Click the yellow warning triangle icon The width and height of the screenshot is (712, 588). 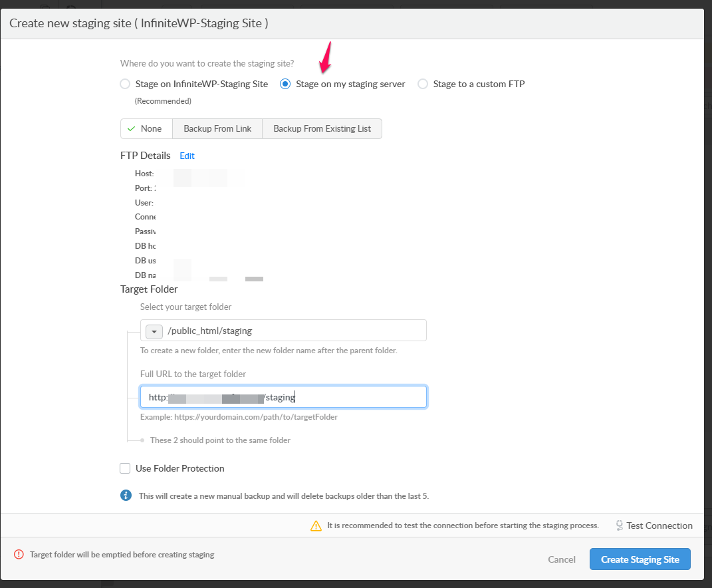point(316,525)
